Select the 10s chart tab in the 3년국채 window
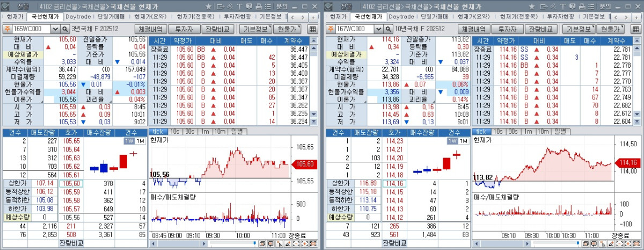Viewport: 644px width, 250px height. click(x=175, y=132)
